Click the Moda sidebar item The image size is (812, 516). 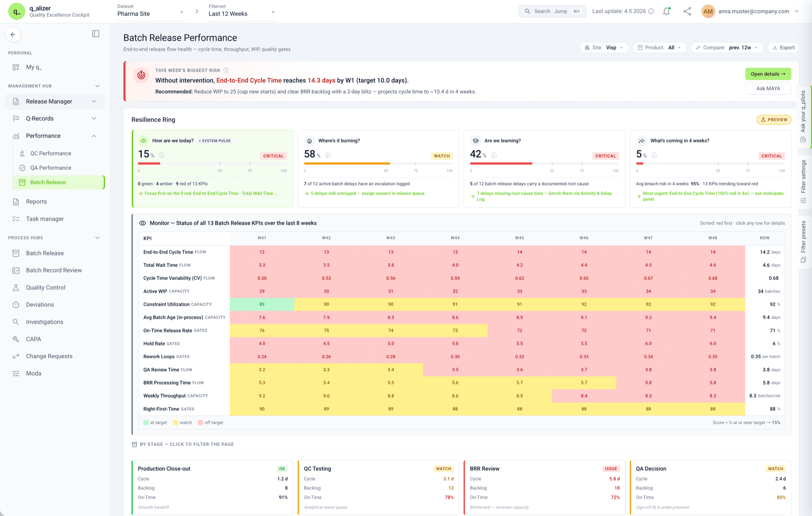click(x=55, y=374)
